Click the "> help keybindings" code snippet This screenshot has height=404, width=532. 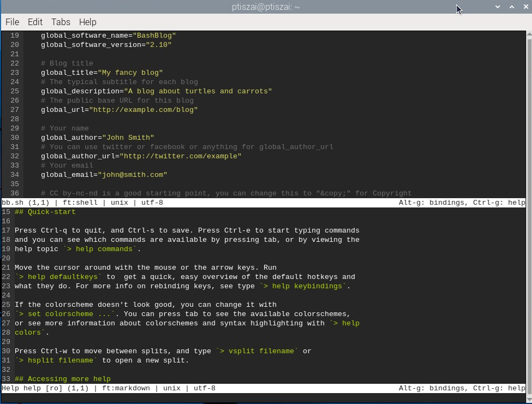pos(303,286)
